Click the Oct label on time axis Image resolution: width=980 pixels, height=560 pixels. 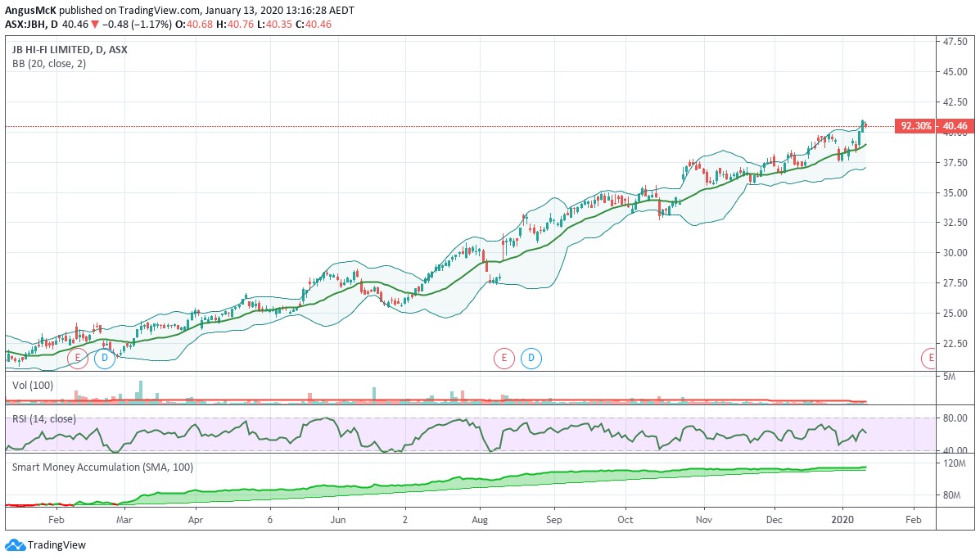point(625,519)
